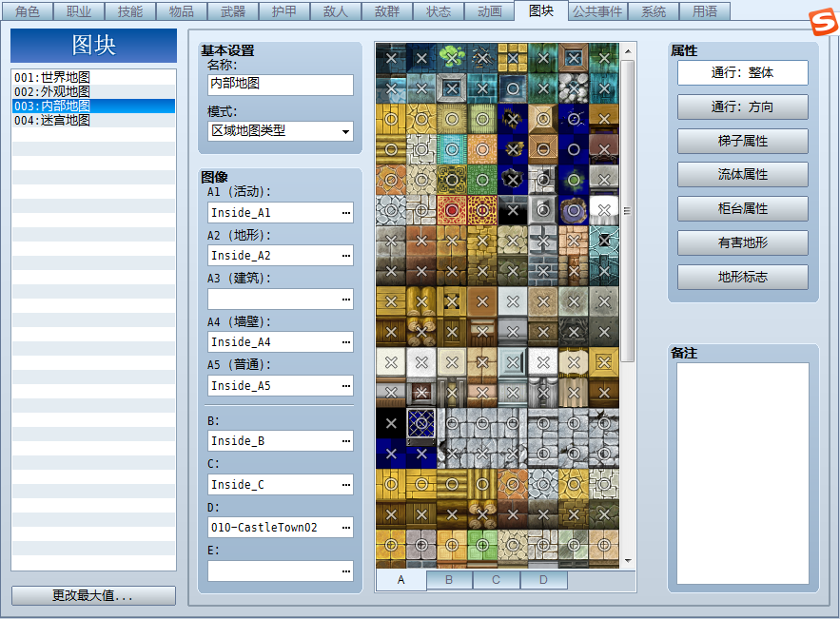
Task: Select 002:外观地图 in the list
Action: [94, 91]
